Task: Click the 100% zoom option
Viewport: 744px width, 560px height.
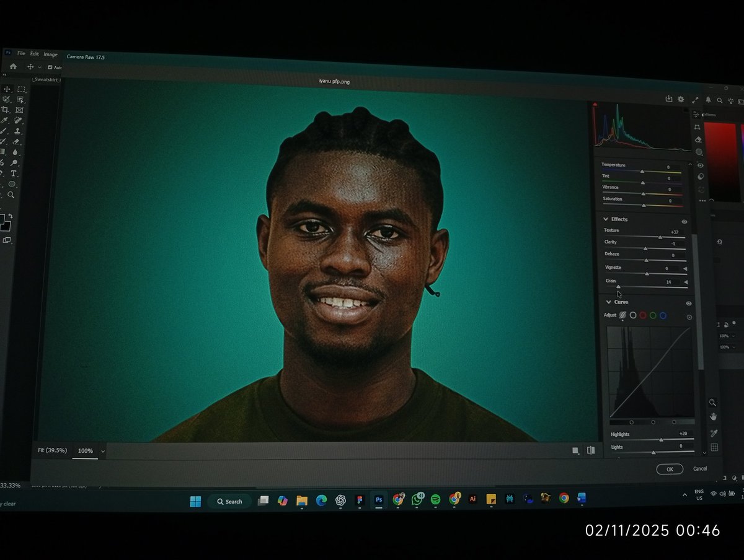Action: 85,451
